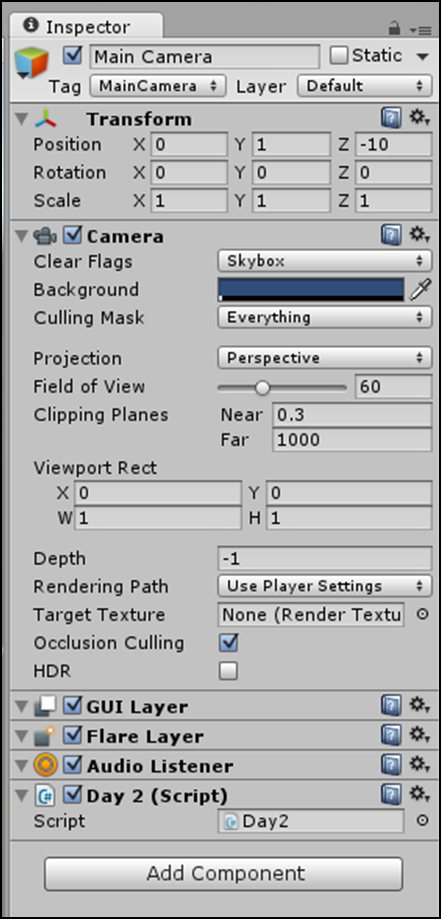The image size is (441, 919).
Task: Click the Field of View slider
Action: click(x=282, y=387)
